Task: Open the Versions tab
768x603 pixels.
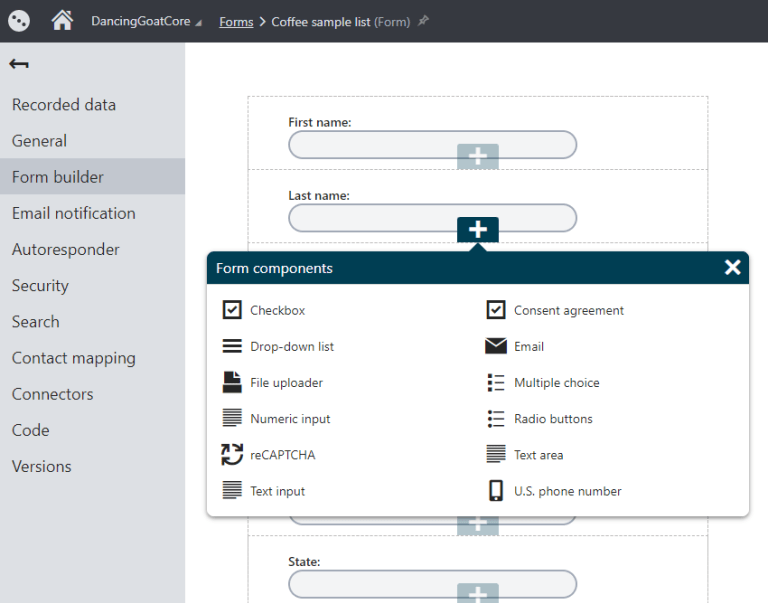Action: (93, 466)
